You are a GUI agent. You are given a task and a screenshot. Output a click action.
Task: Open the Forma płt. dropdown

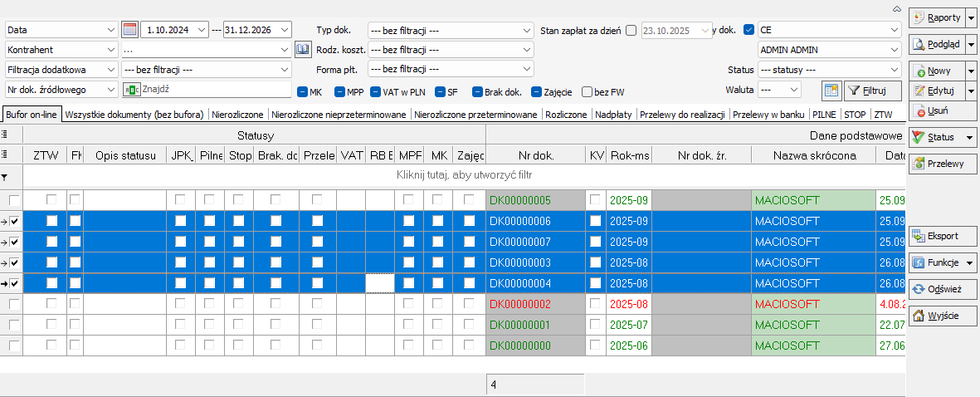coord(451,69)
